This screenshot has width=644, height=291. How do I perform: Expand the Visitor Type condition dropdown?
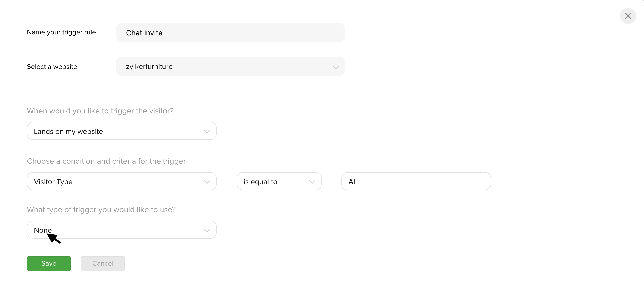(x=122, y=181)
